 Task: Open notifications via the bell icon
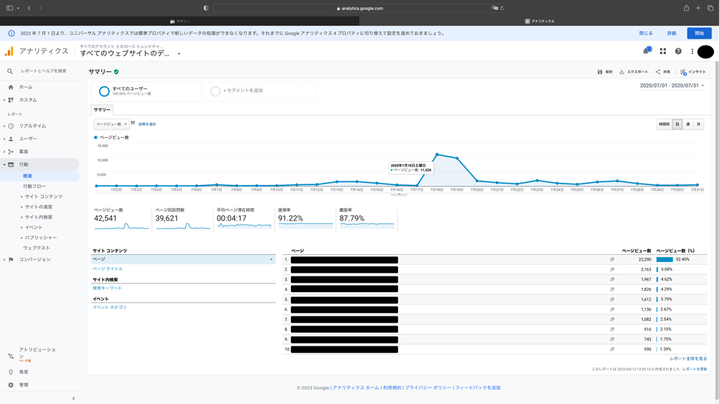[x=646, y=51]
